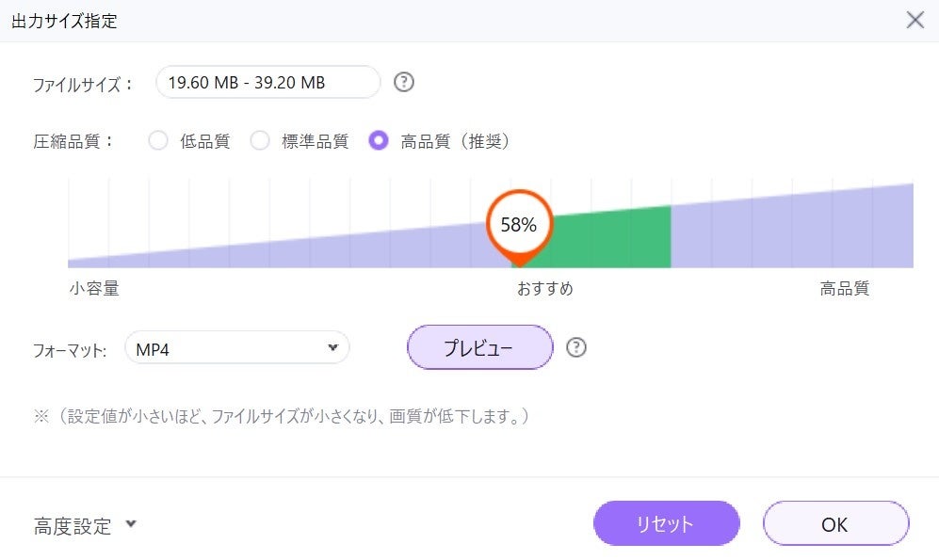
Task: Select the 低品質 radio button
Action: 158,141
